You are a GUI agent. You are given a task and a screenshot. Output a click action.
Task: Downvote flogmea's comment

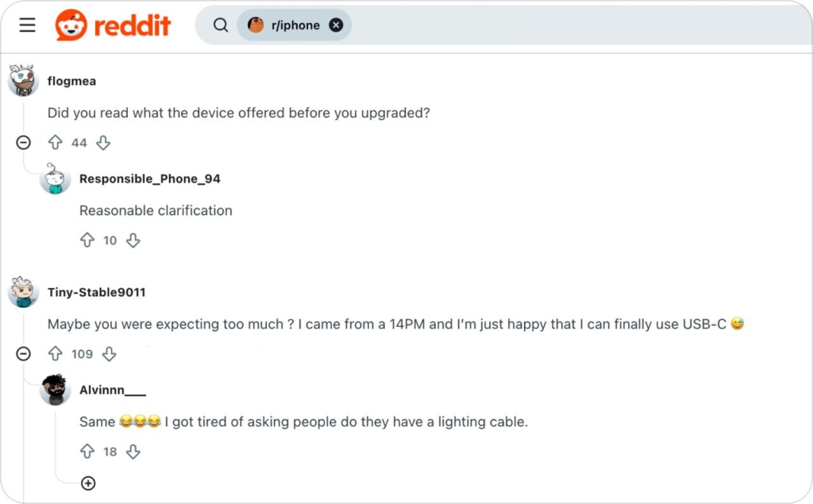click(x=103, y=143)
